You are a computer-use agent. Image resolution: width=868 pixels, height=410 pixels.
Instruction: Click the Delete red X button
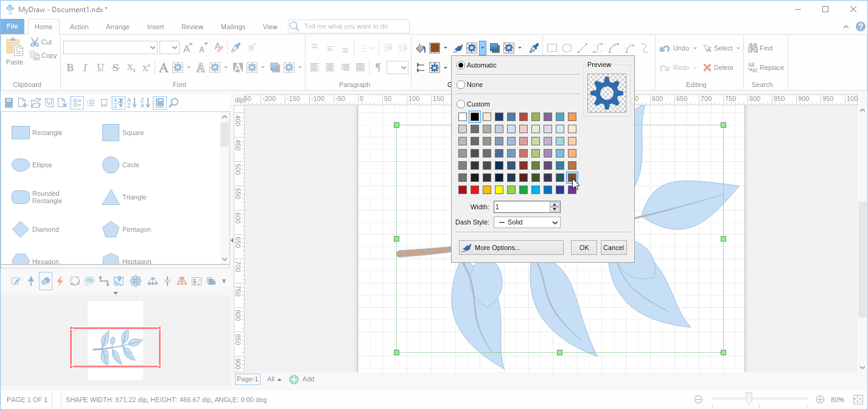tap(718, 68)
